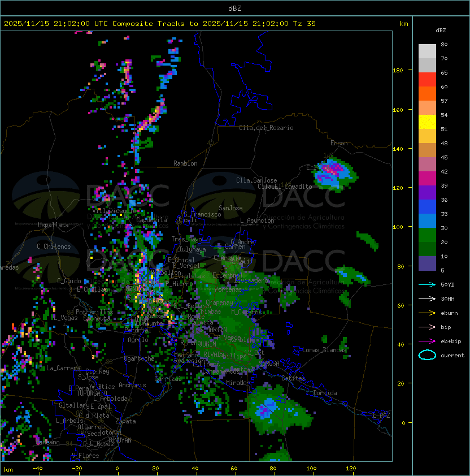The height and width of the screenshot is (476, 470).
Task: Click the 'Clla.del_Rosario' map label
Action: (x=266, y=128)
